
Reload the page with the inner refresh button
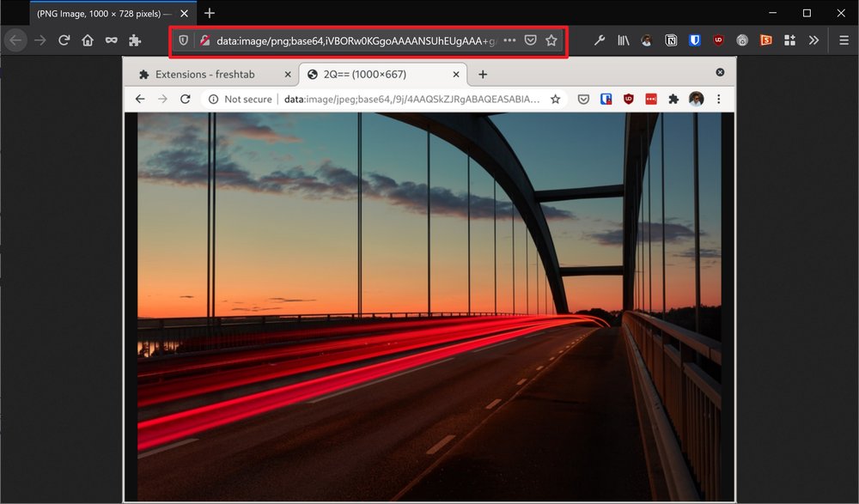186,99
